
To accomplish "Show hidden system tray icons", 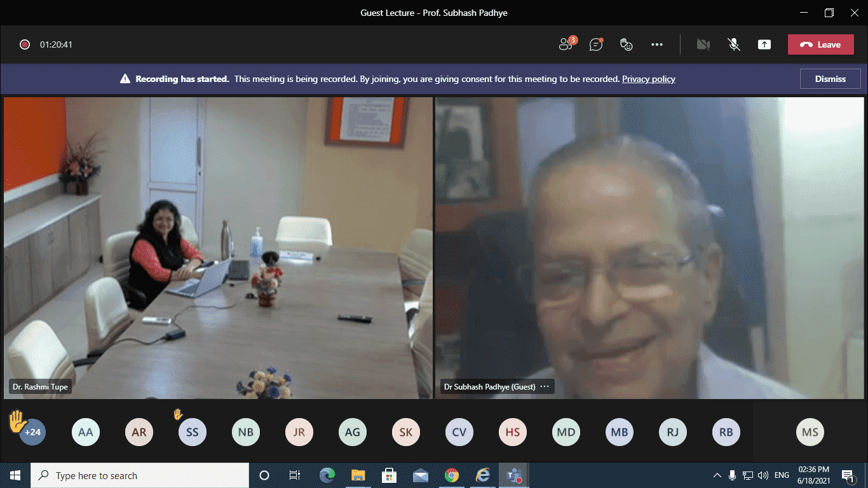I will click(x=717, y=475).
